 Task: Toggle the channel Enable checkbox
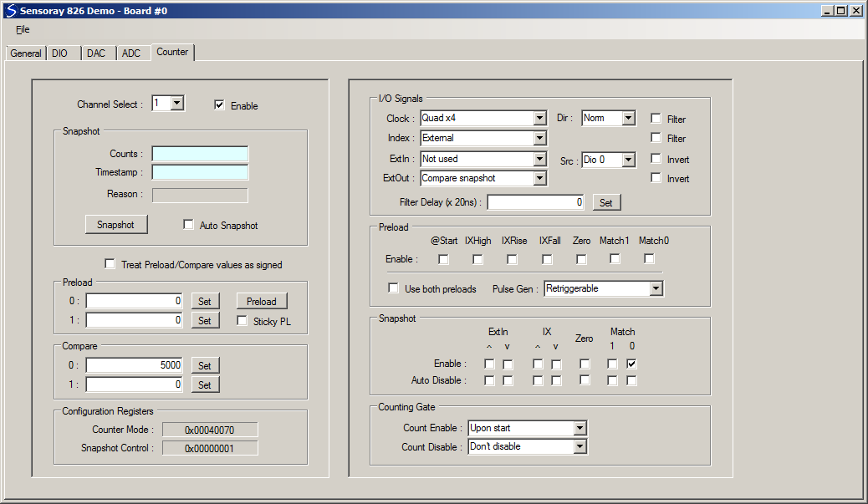click(x=219, y=104)
